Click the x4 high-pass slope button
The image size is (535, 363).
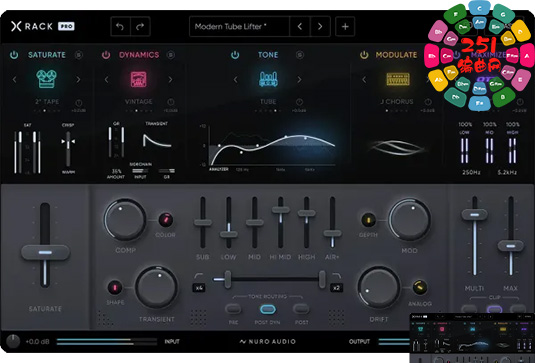pos(199,288)
